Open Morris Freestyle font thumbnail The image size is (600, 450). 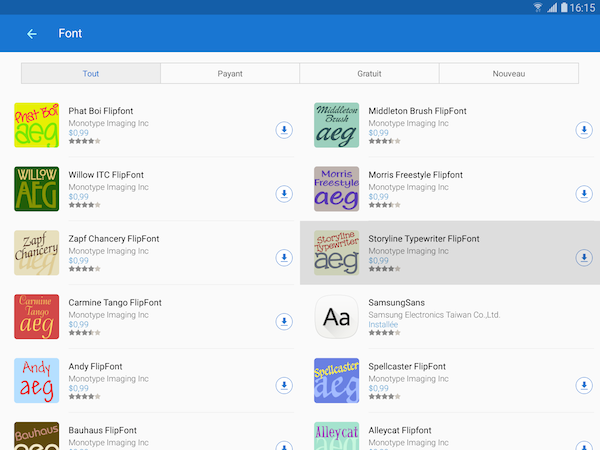[x=337, y=189]
